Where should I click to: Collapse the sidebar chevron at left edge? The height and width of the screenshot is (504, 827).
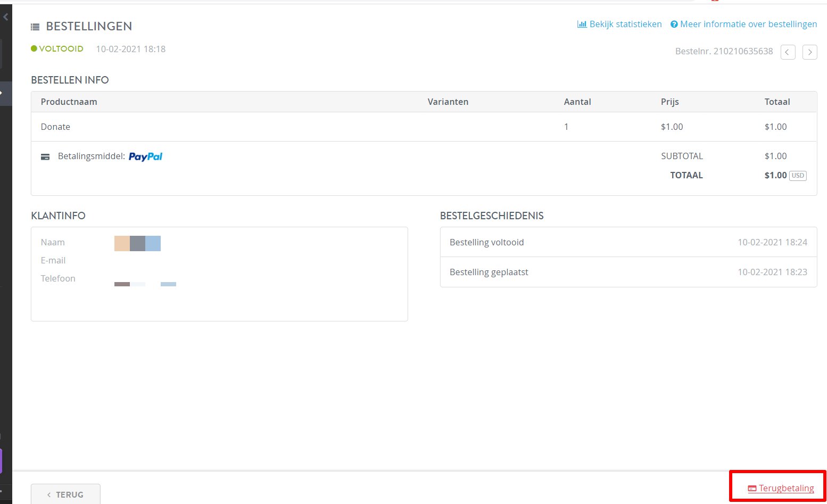[5, 18]
